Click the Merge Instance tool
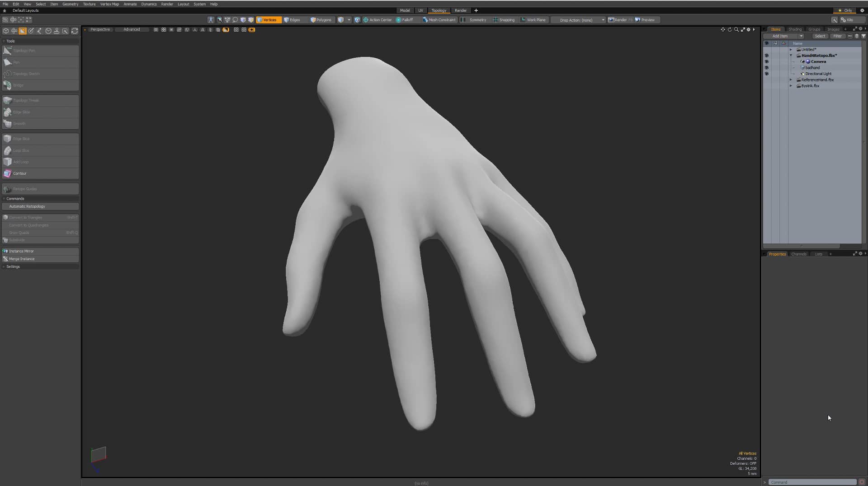Image resolution: width=868 pixels, height=486 pixels. coord(21,259)
